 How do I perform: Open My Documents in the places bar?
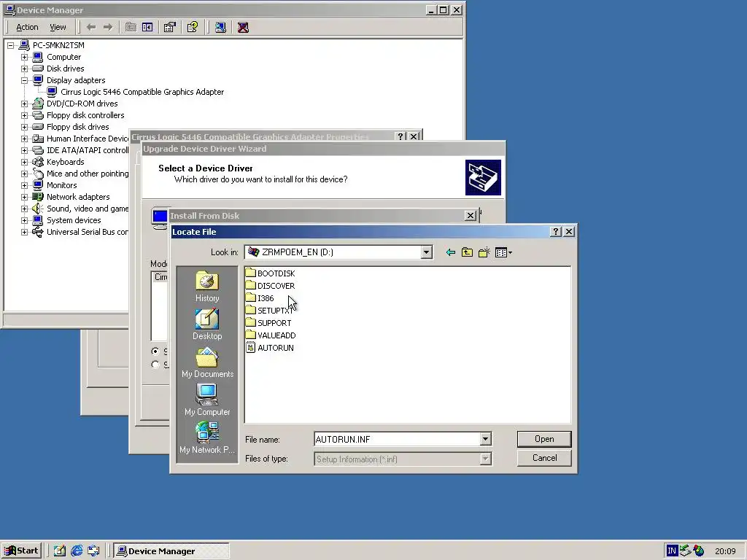207,362
